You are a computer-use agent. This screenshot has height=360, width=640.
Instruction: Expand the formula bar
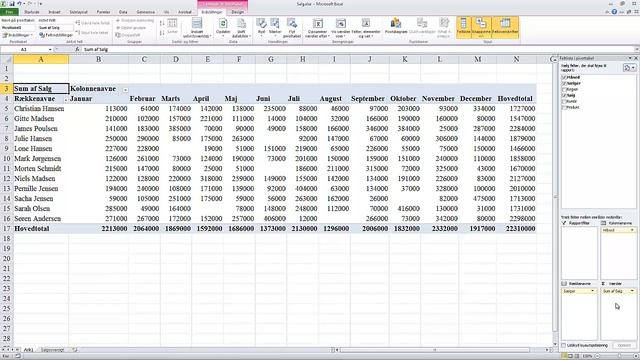(636, 49)
